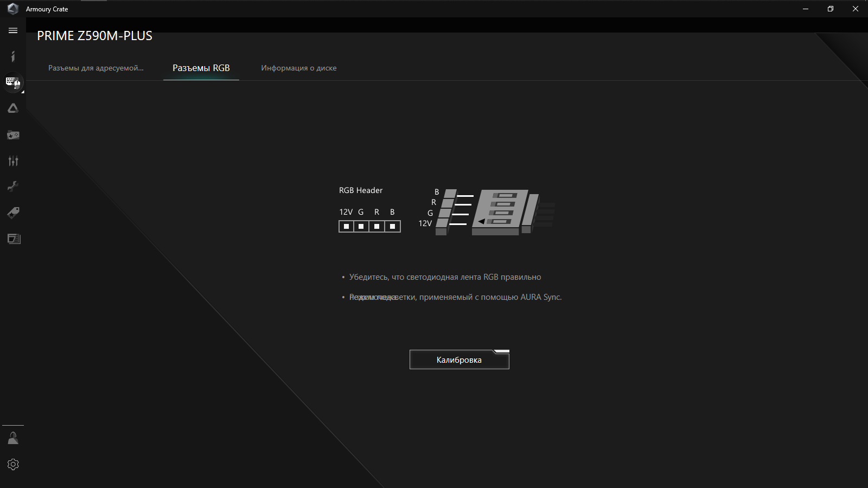
Task: Close the Armoury Crate window
Action: coord(856,9)
